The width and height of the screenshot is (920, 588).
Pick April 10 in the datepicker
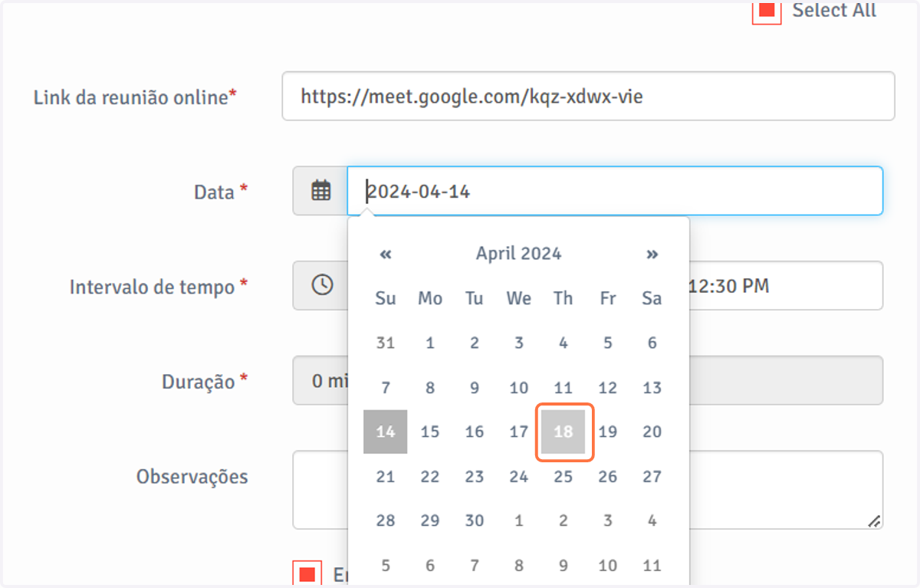519,387
